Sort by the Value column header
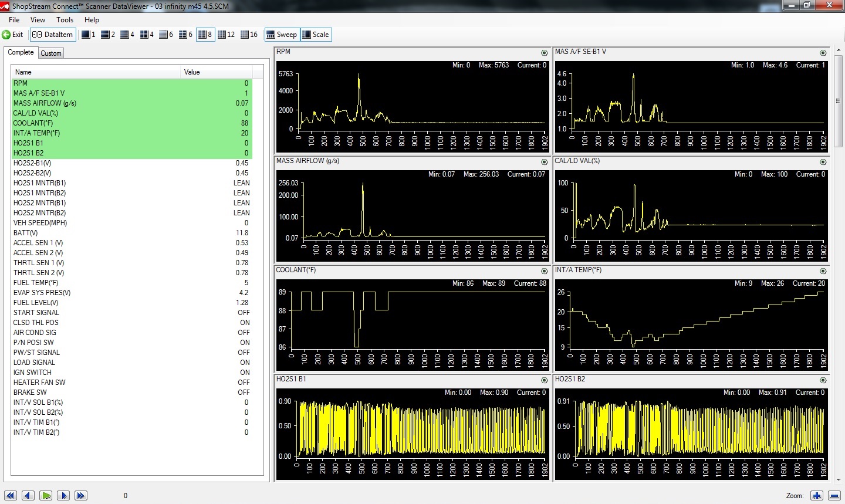Screen dimensions: 845x504 pyautogui.click(x=217, y=72)
